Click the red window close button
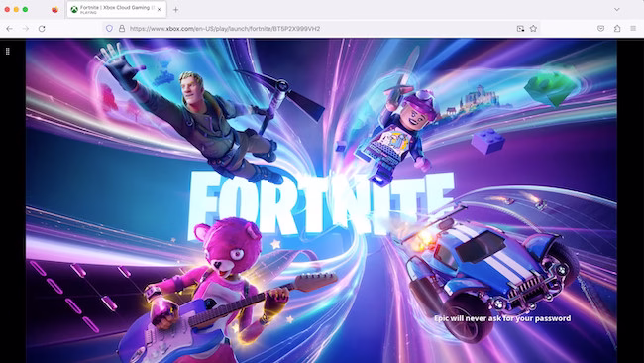Image resolution: width=644 pixels, height=363 pixels. click(x=7, y=10)
